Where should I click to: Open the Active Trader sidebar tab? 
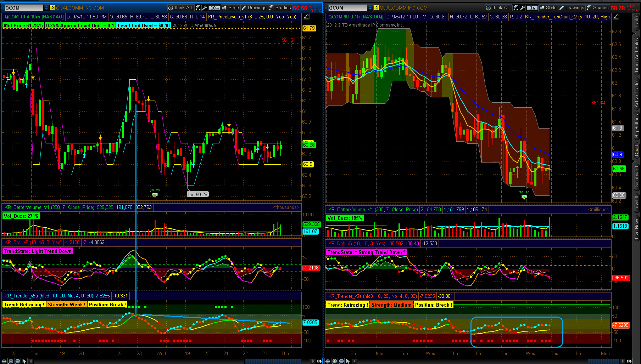pos(637,94)
